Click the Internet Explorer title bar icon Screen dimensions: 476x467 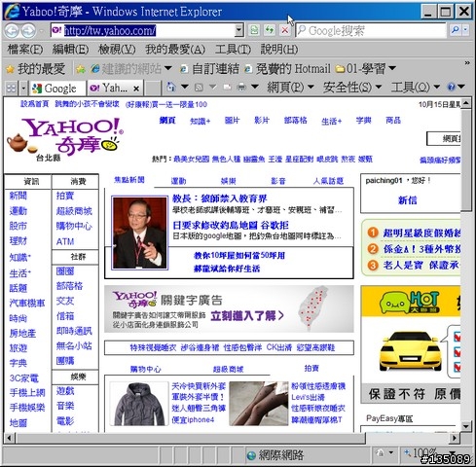[12, 12]
